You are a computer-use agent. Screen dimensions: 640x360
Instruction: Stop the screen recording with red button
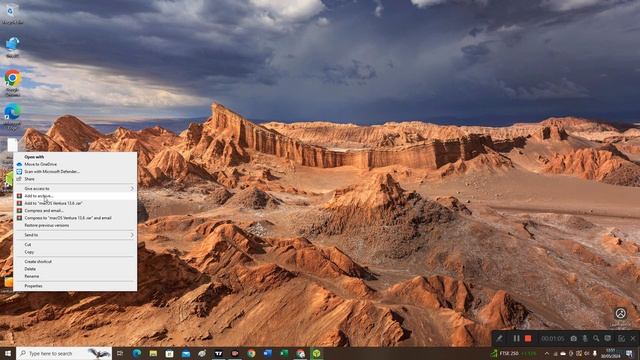pyautogui.click(x=528, y=339)
